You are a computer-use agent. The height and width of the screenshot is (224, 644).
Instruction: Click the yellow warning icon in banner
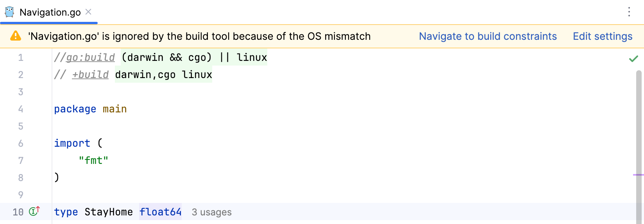[16, 36]
